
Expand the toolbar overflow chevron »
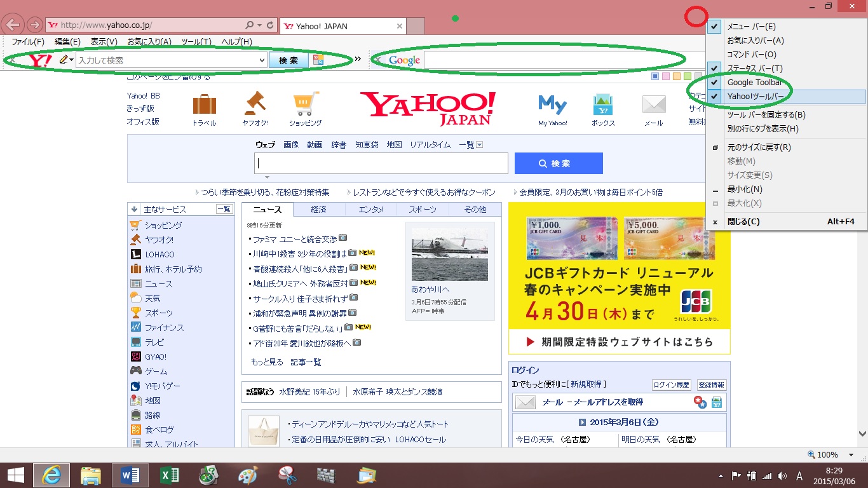[358, 59]
